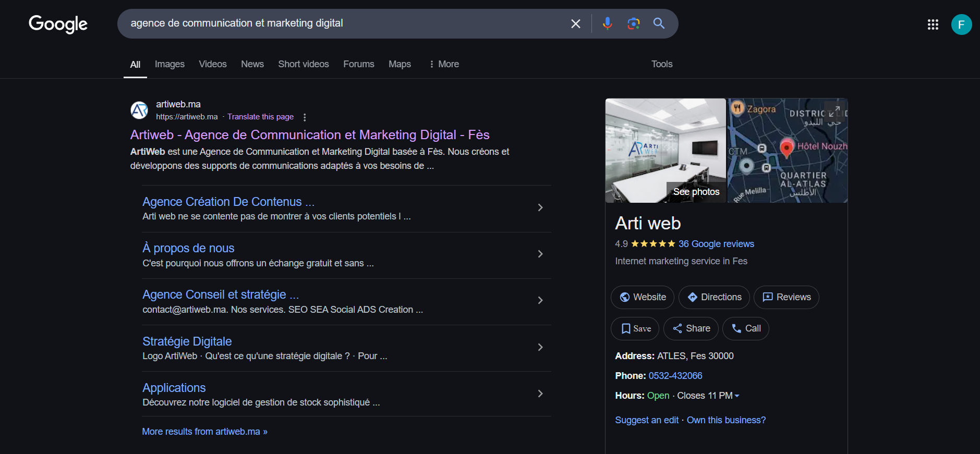This screenshot has height=454, width=980.
Task: Expand chevron on Agence Conseil et stratégie row
Action: tap(540, 300)
